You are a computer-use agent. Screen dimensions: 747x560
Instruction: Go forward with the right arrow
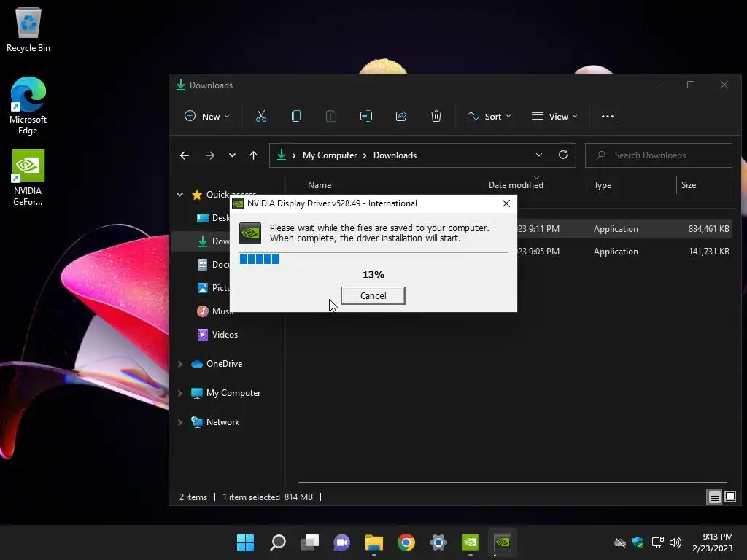(209, 155)
